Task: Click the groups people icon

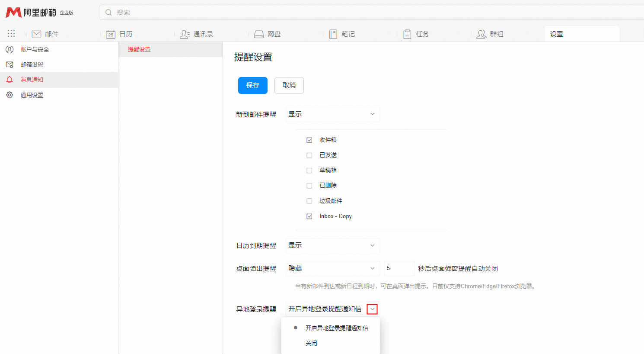Action: pos(481,34)
